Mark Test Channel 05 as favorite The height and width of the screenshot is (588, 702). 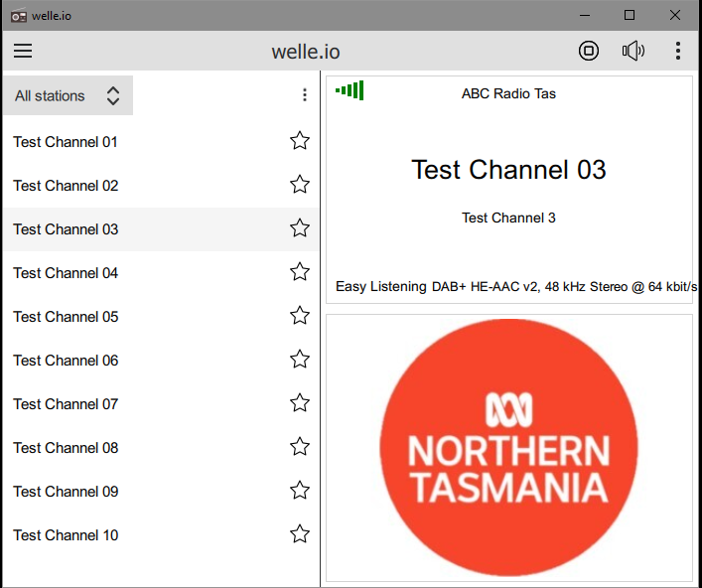tap(300, 315)
